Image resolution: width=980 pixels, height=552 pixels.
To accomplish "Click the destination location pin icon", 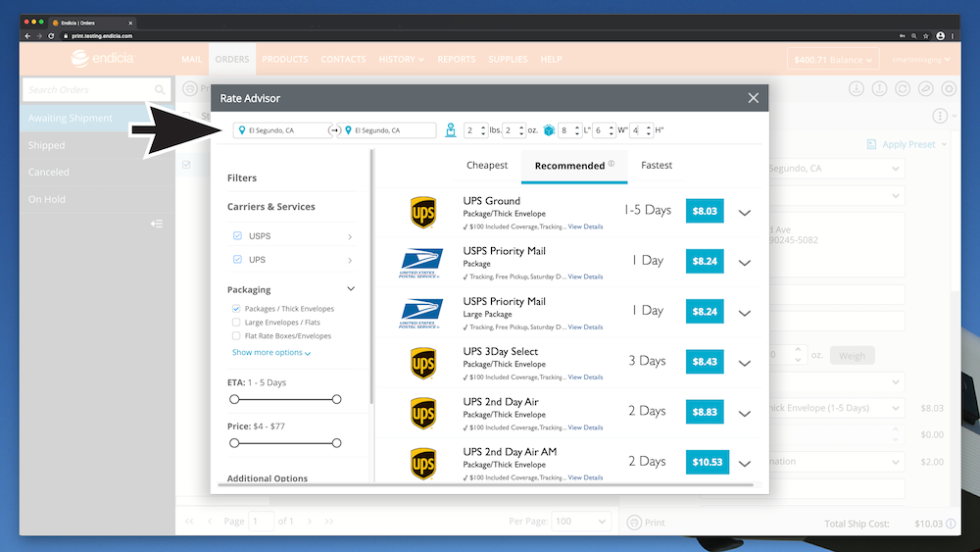I will 348,130.
